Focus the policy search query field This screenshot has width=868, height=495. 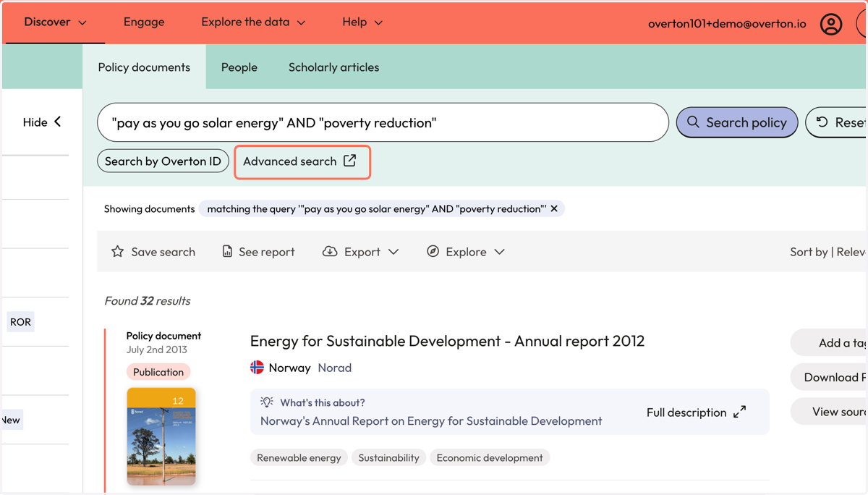click(x=383, y=122)
